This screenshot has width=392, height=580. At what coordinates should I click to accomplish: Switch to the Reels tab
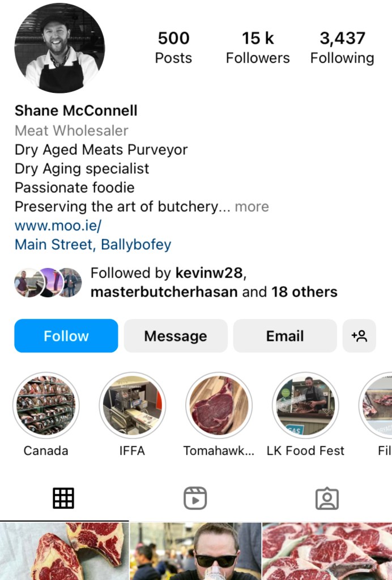coord(195,498)
